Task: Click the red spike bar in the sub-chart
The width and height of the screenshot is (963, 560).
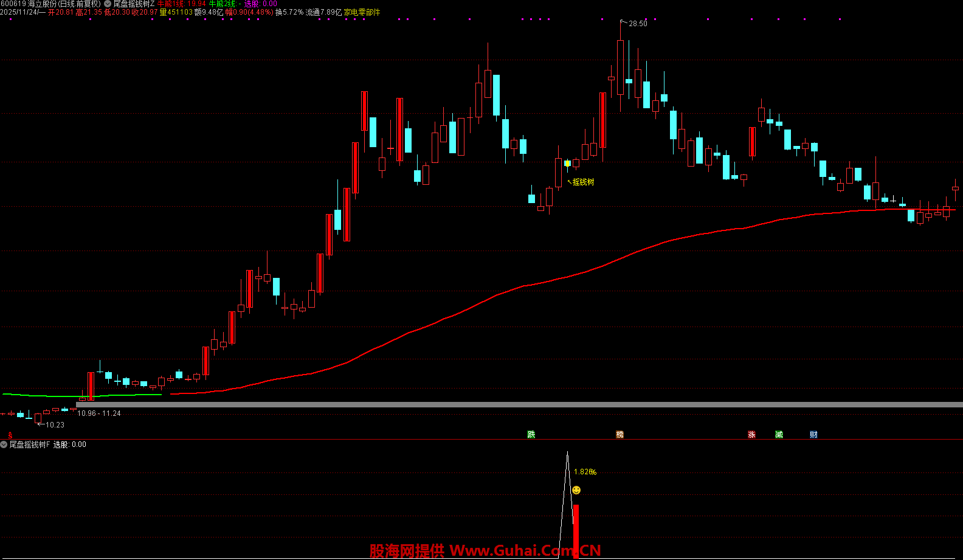Action: 576,529
